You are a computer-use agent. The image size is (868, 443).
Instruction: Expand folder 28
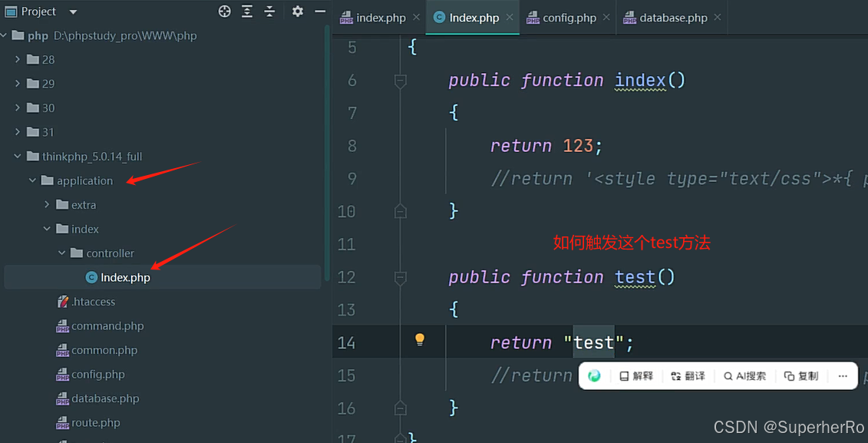click(x=18, y=59)
